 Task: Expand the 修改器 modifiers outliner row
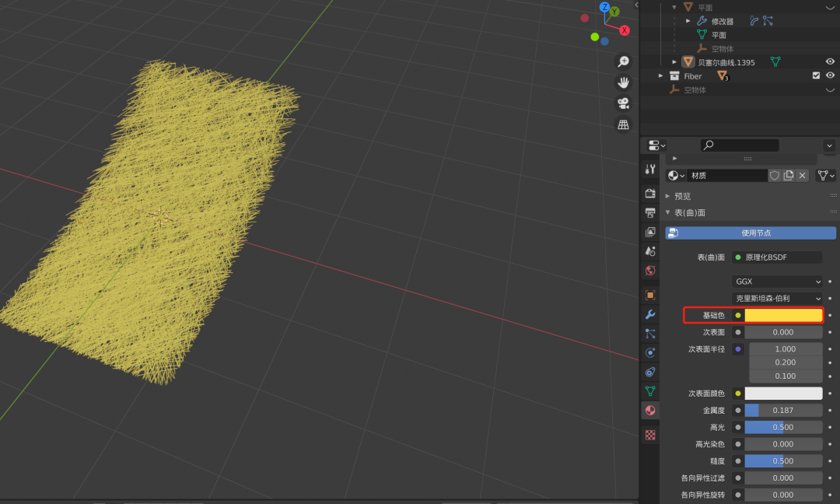click(x=688, y=21)
